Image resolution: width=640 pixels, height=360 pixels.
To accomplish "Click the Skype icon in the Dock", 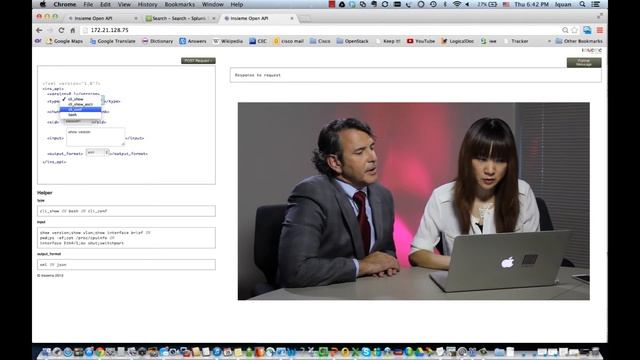I will [x=366, y=352].
